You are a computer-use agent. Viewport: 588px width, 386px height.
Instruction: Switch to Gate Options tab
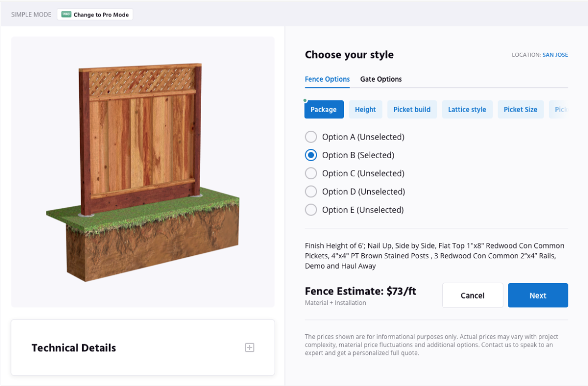pos(381,79)
